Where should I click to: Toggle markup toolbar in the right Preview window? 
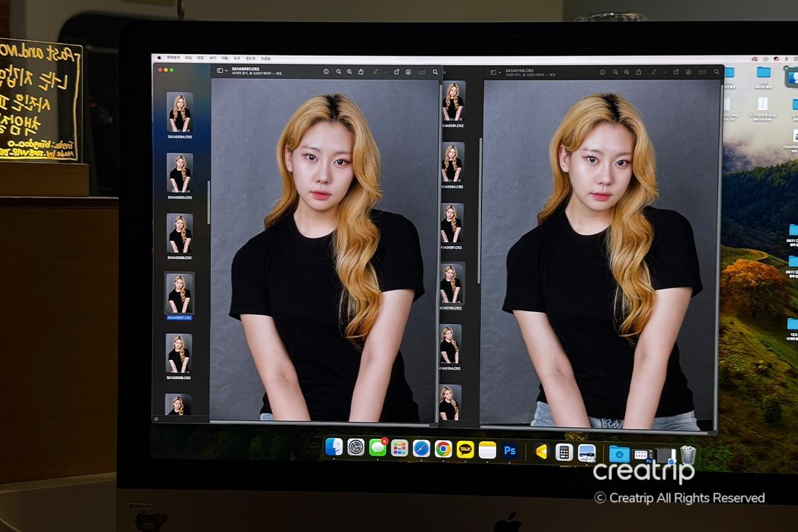click(x=688, y=72)
